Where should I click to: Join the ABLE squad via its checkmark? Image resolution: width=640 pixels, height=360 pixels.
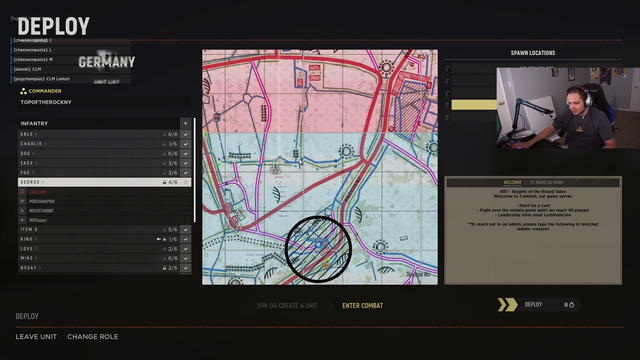pos(186,134)
